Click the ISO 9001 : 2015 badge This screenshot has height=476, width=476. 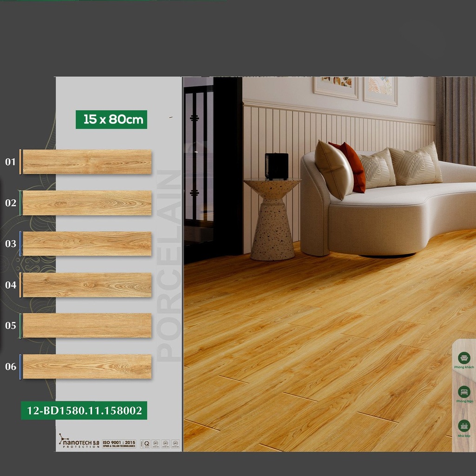click(119, 443)
